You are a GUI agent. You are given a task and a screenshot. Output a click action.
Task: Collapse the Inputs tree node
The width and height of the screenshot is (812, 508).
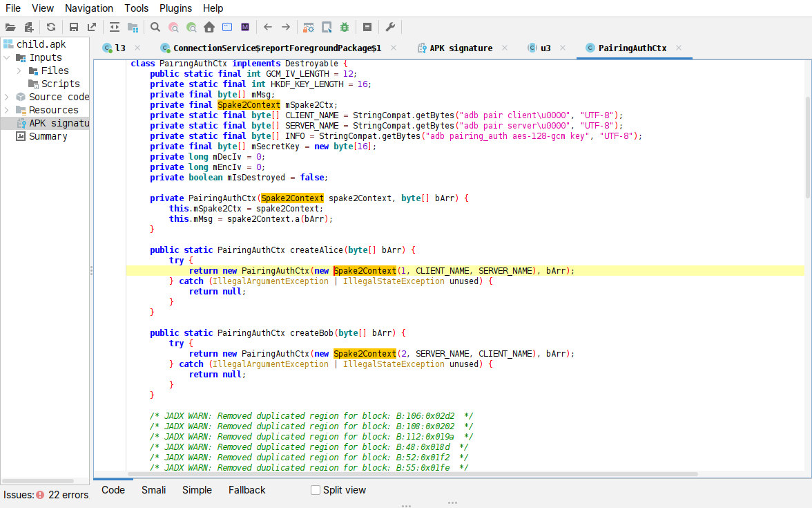click(x=7, y=57)
